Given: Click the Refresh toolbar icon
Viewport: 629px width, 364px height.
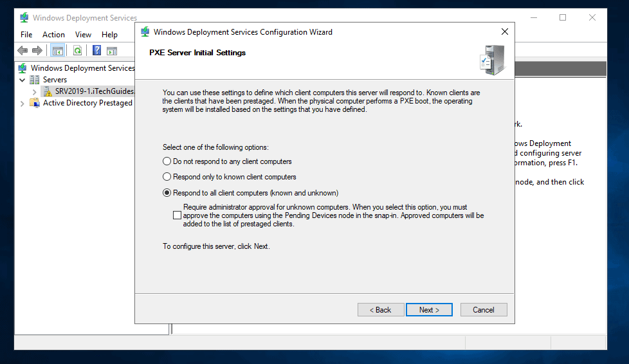Looking at the screenshot, I should point(77,51).
